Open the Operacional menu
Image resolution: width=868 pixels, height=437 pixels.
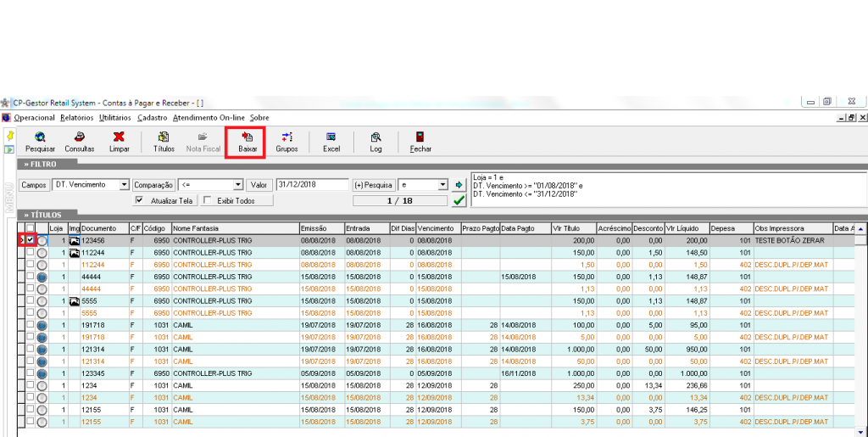click(x=34, y=118)
